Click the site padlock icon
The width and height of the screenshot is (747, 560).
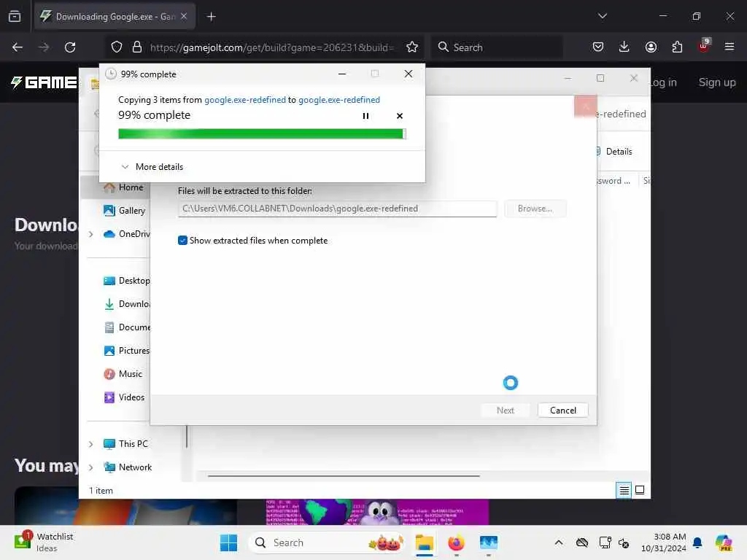click(x=137, y=47)
